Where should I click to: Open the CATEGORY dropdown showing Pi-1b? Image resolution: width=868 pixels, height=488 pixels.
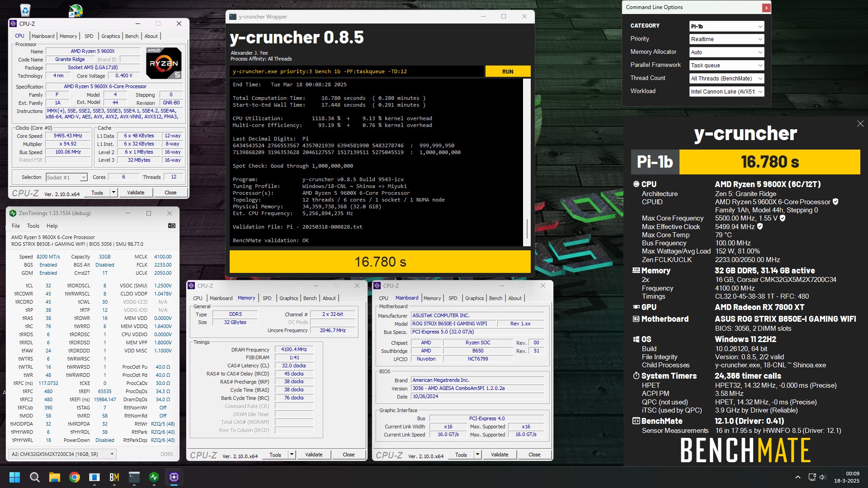[726, 26]
